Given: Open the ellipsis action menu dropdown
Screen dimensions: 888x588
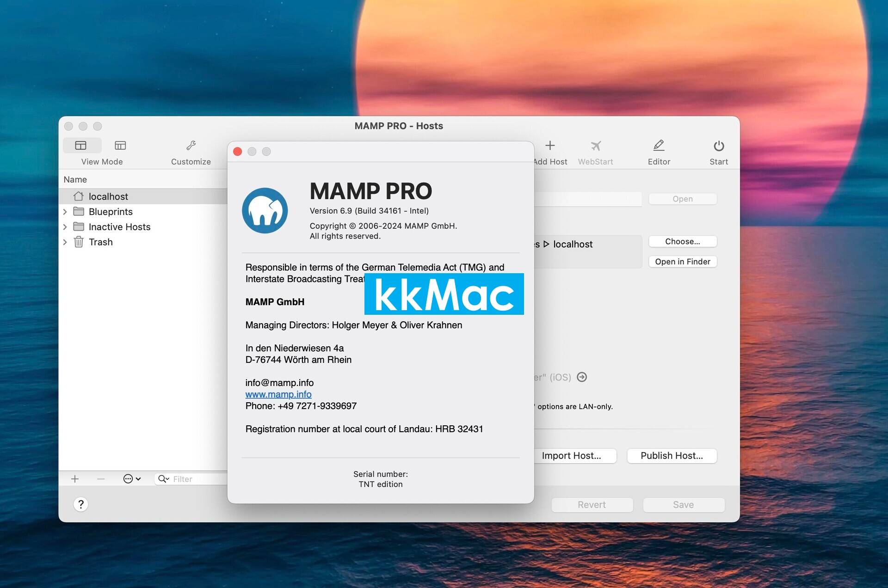Looking at the screenshot, I should tap(132, 479).
